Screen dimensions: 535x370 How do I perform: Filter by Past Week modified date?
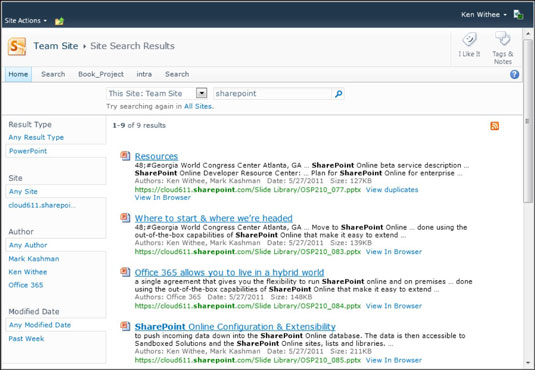[26, 339]
